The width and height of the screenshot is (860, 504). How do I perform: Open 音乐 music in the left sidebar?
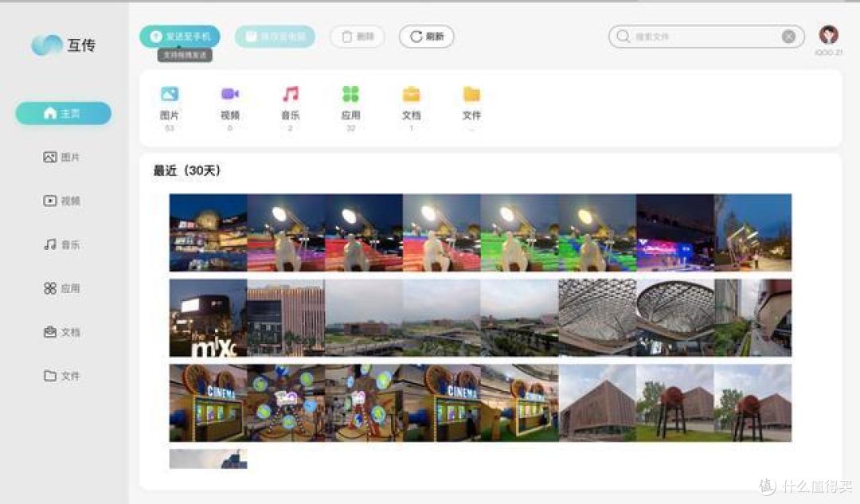click(62, 244)
